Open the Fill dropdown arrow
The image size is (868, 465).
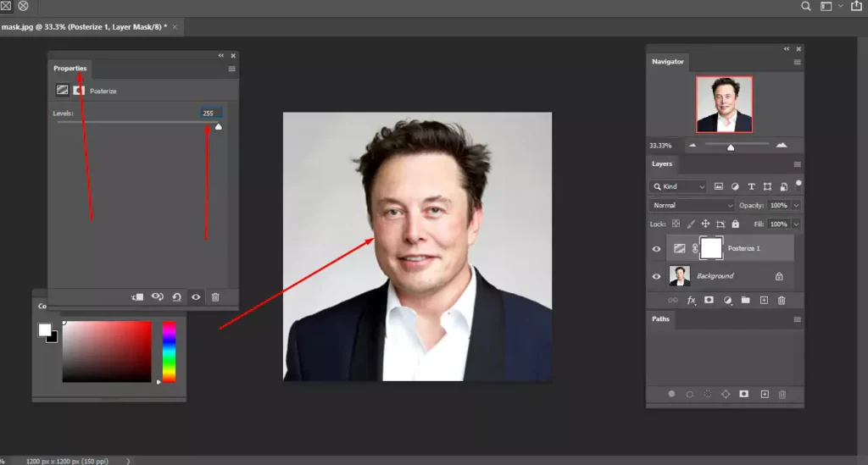click(796, 224)
